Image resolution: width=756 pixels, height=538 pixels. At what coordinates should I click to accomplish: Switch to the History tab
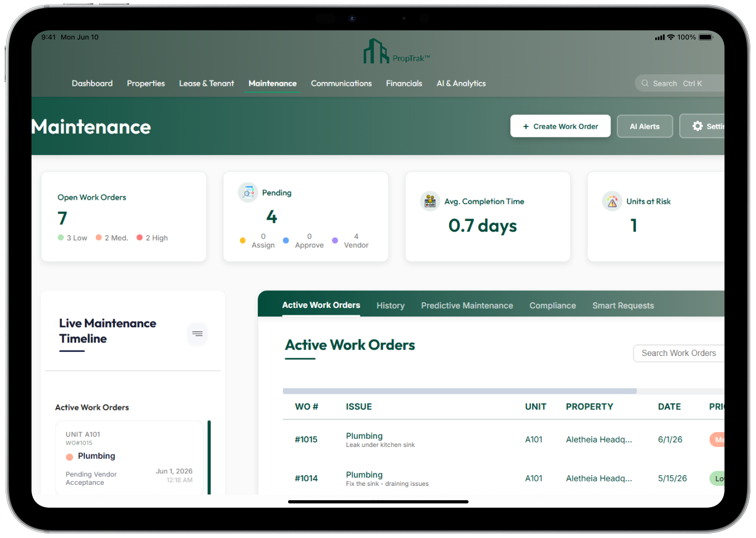point(391,306)
